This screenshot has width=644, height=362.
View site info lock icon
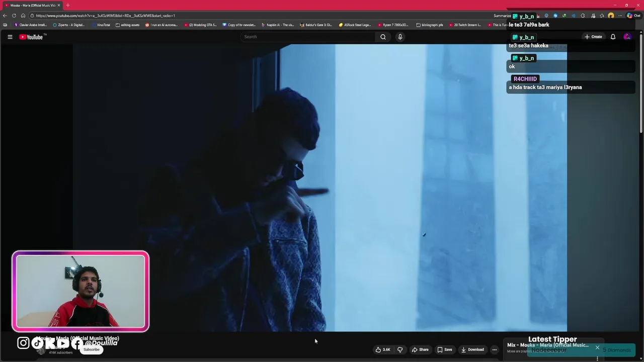[32, 16]
